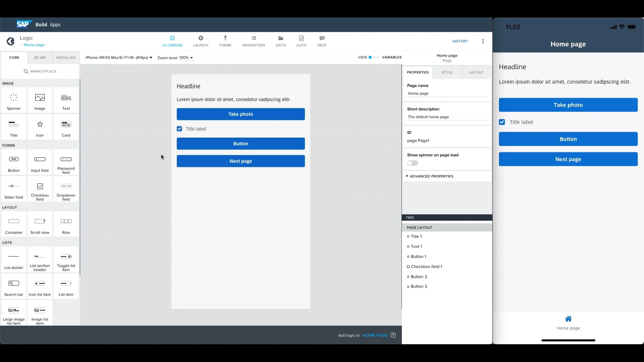Open the Zoom level dropdown
Viewport: 644px width, 362px height.
pyautogui.click(x=175, y=57)
